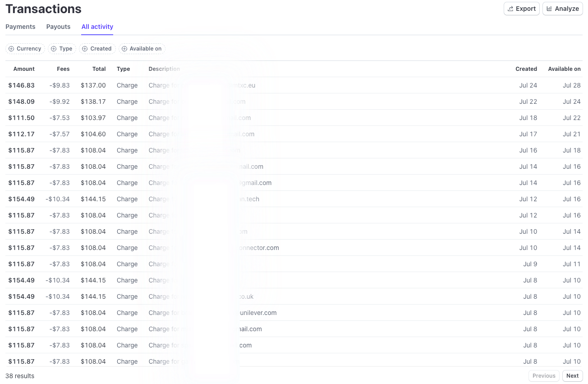
Task: Click the Jul 9 created date
Action: pos(530,264)
